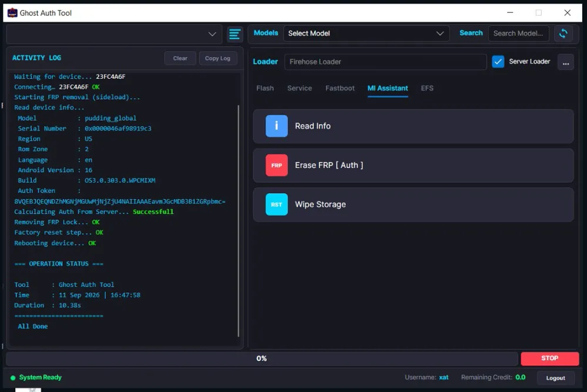This screenshot has width=587, height=392.
Task: Clear the activity log
Action: tap(180, 58)
